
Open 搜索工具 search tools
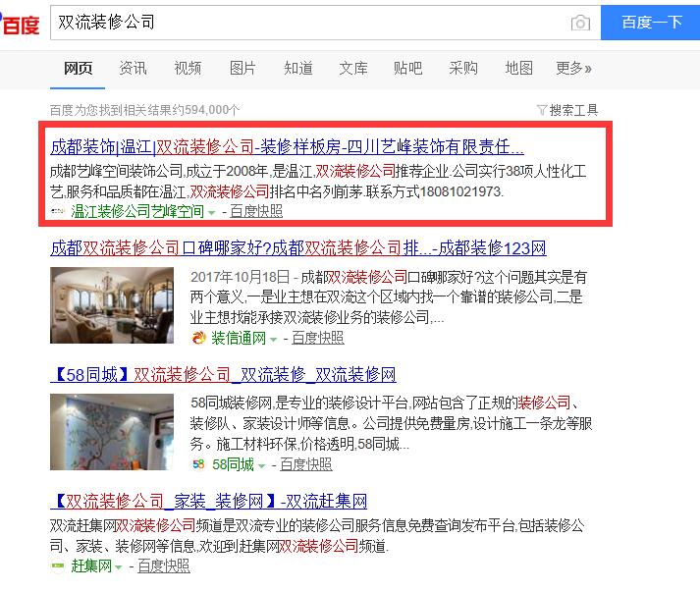(x=573, y=110)
